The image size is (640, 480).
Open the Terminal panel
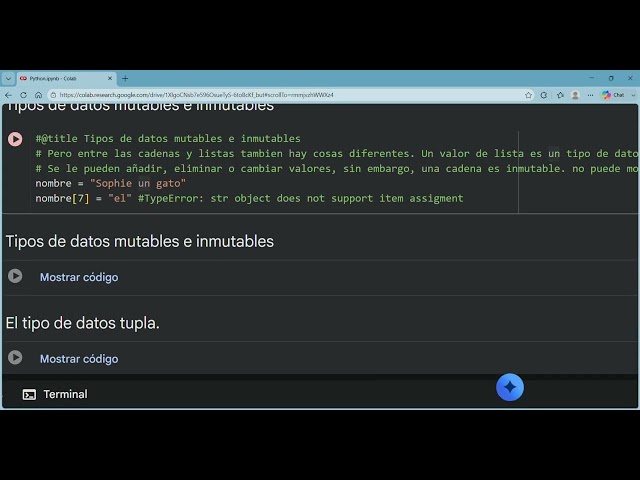coord(55,394)
